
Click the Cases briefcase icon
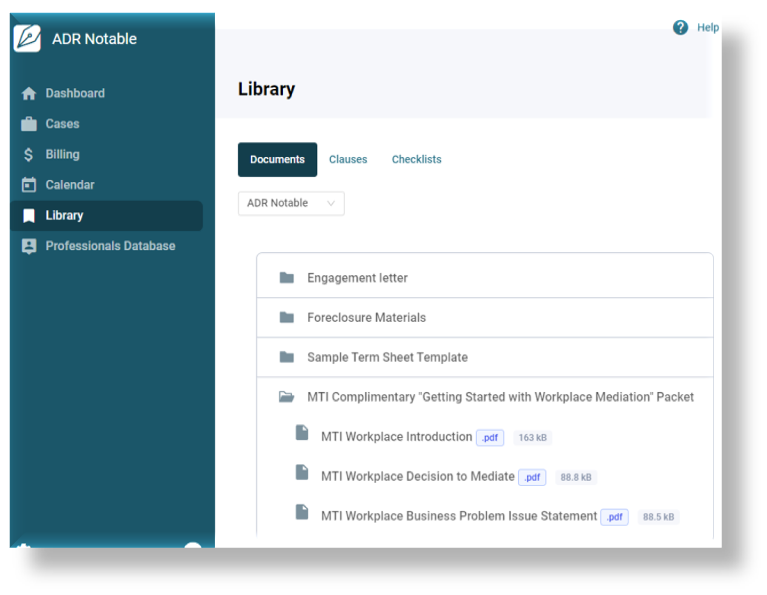29,124
